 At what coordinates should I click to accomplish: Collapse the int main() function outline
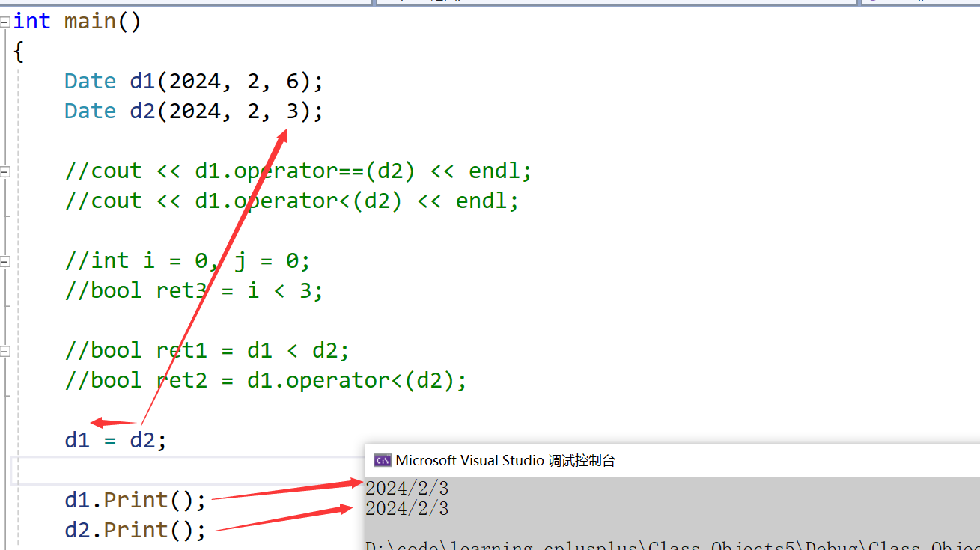click(5, 22)
